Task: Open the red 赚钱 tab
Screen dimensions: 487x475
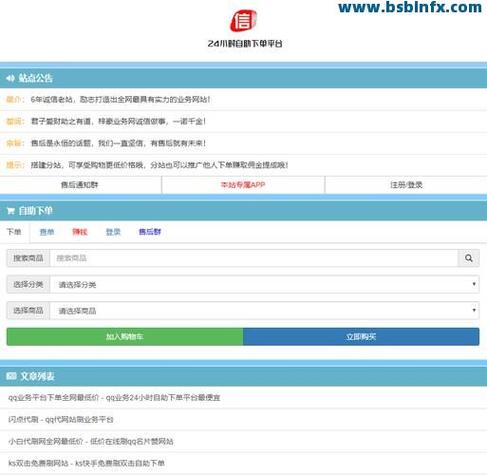Action: coord(80,232)
